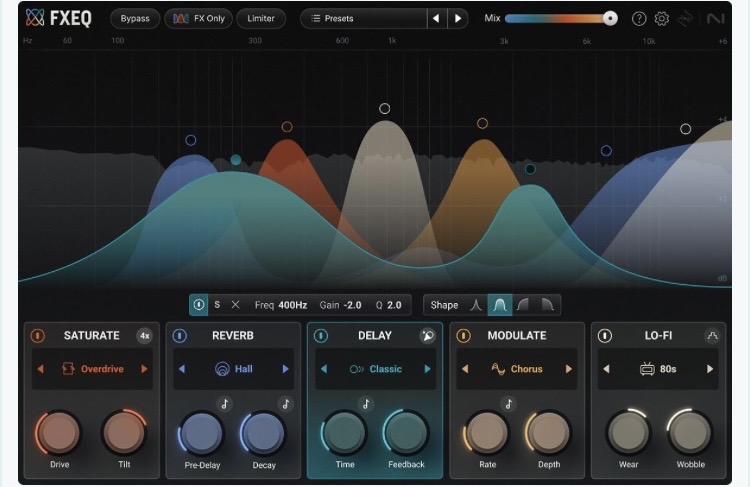Toggle Saturate module power
The width and height of the screenshot is (750, 487).
[x=38, y=336]
